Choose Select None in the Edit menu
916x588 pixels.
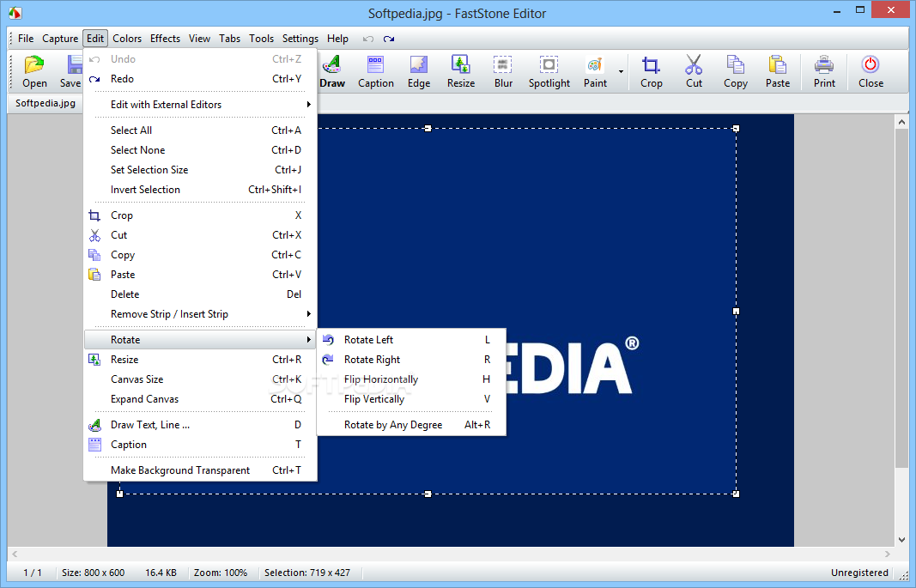[200, 150]
